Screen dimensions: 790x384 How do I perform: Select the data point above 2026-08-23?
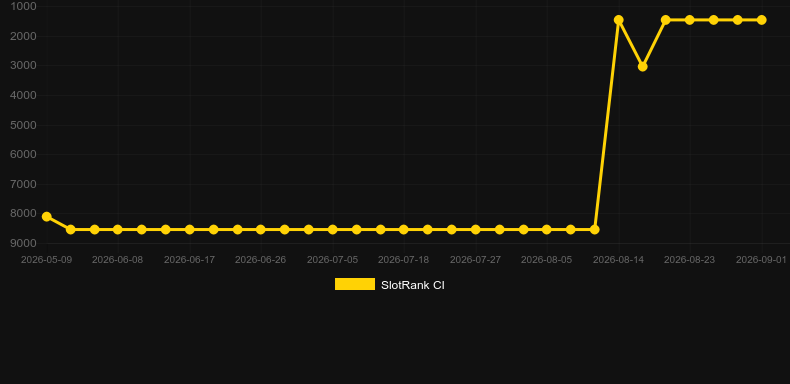[x=690, y=20]
